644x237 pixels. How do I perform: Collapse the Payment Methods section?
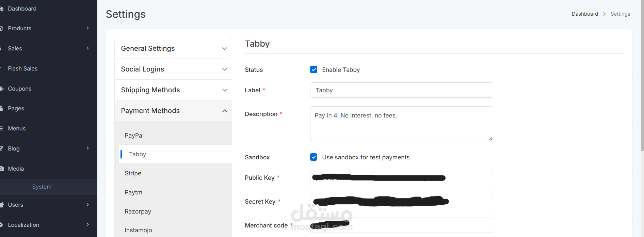173,111
